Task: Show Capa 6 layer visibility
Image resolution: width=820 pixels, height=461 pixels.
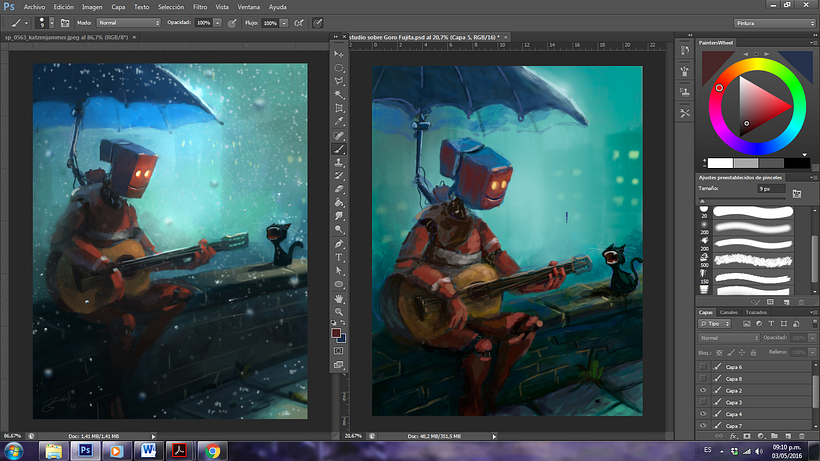Action: pyautogui.click(x=703, y=367)
